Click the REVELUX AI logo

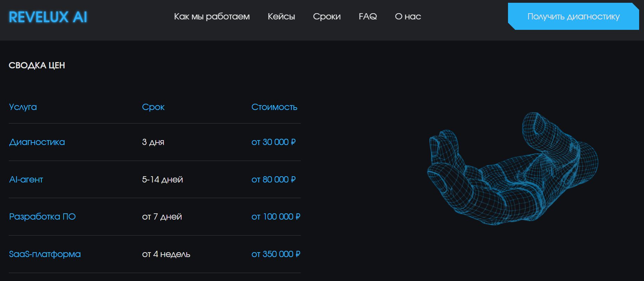(x=48, y=17)
